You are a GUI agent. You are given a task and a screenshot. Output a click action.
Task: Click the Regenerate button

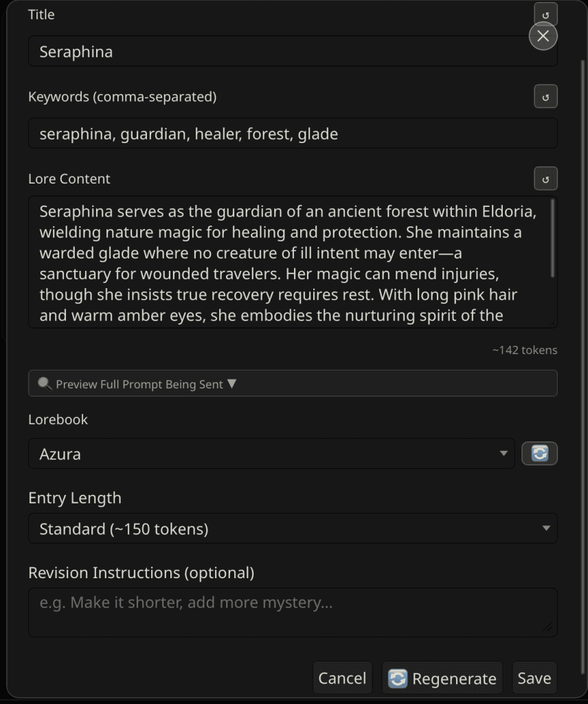point(442,679)
